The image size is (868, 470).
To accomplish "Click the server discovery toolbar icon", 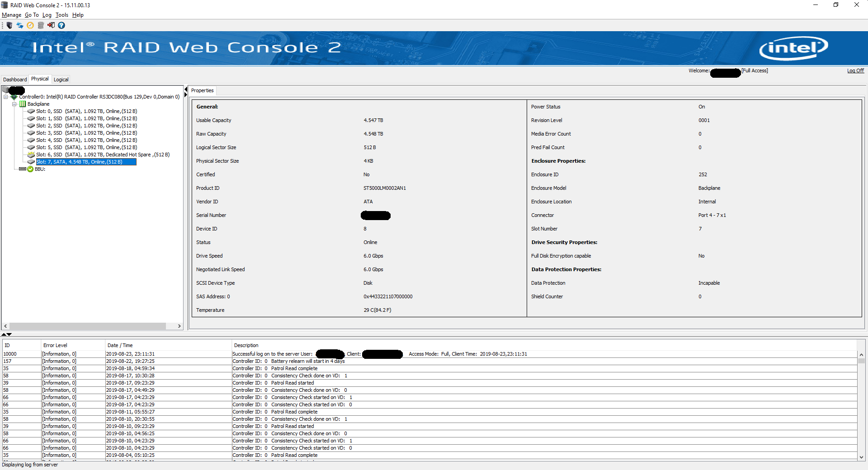I will pyautogui.click(x=9, y=25).
